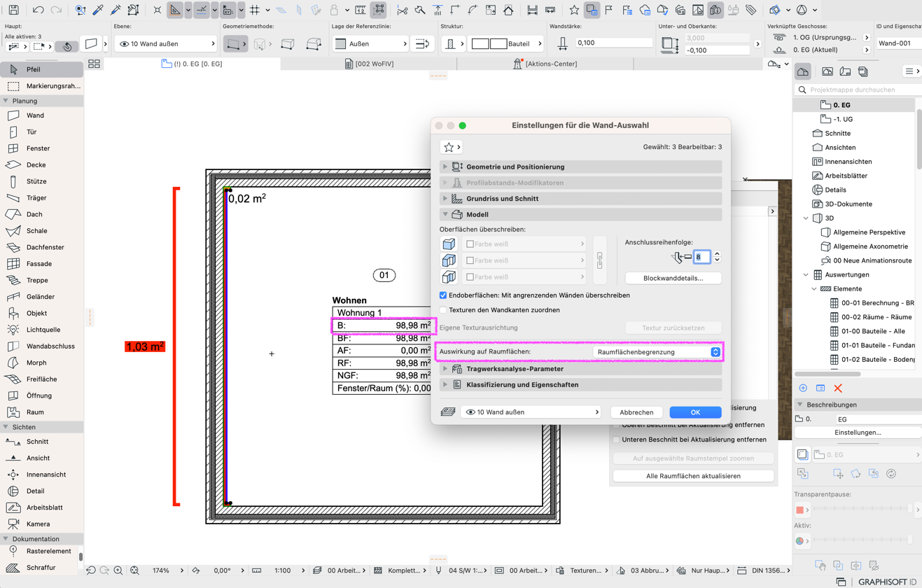Click the save icon in top toolbar
This screenshot has height=588, width=922.
(13, 10)
